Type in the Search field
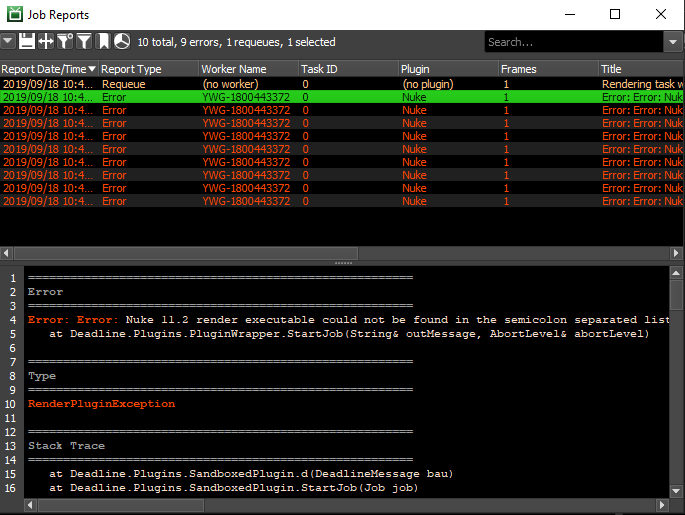Screen dimensions: 685x515 pyautogui.click(x=572, y=42)
